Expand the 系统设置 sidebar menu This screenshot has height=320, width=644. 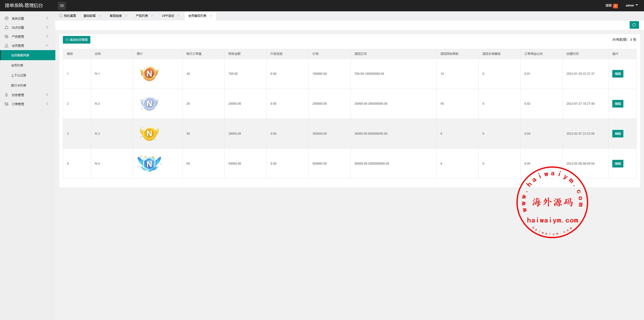[18, 18]
